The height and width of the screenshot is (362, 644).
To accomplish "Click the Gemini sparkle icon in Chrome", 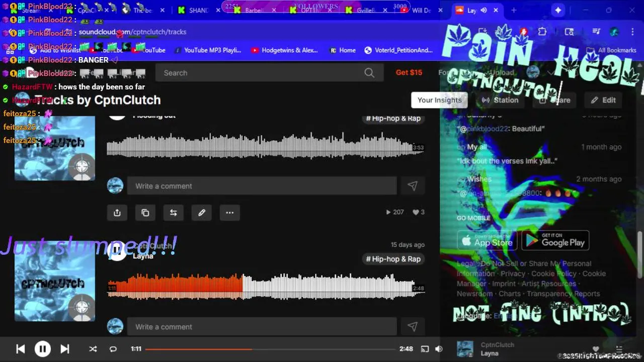I will pos(558,10).
